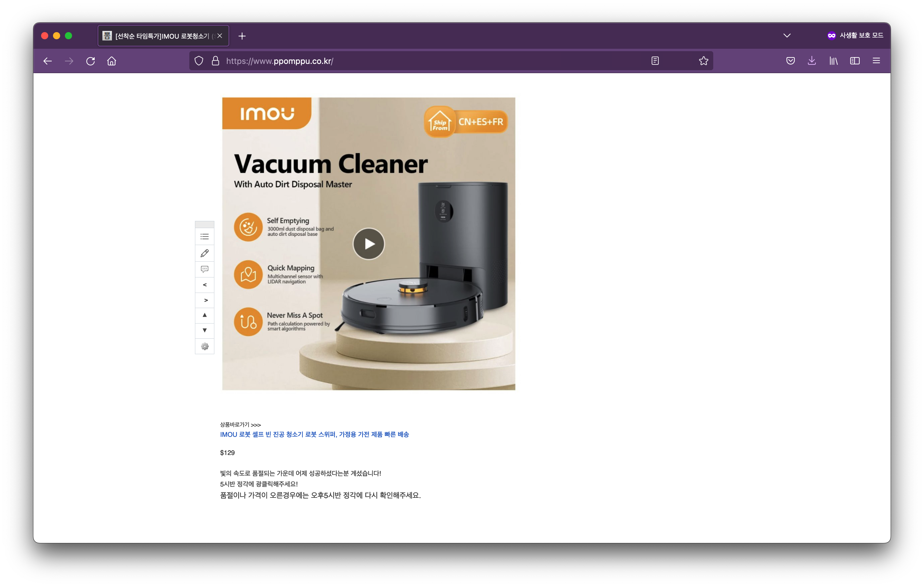Jump to page bottom with down triangle
This screenshot has width=924, height=587.
[x=205, y=330]
